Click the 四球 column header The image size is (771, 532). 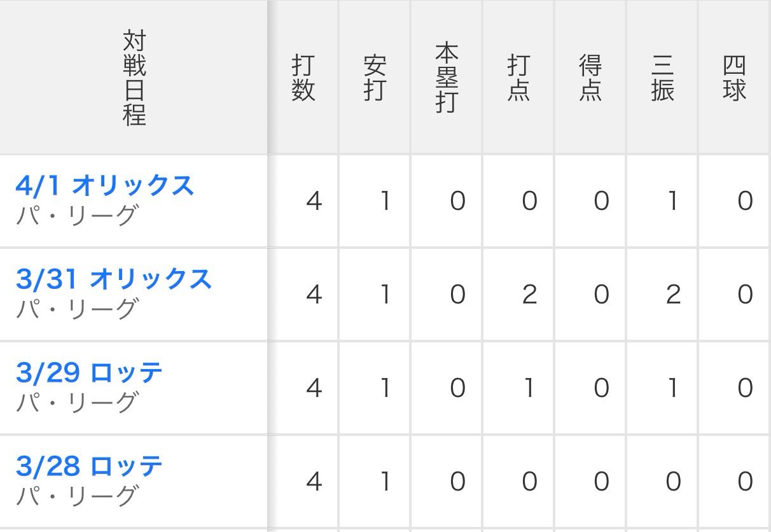(734, 78)
